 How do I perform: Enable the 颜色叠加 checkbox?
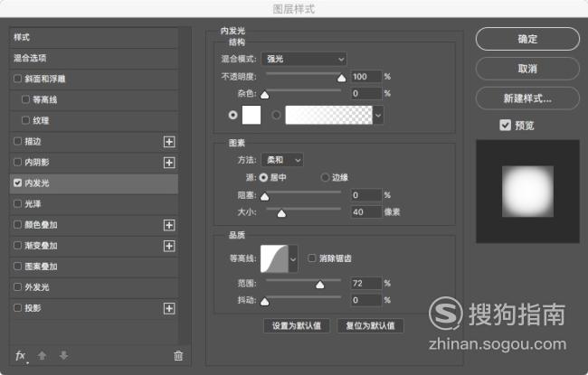[x=17, y=224]
